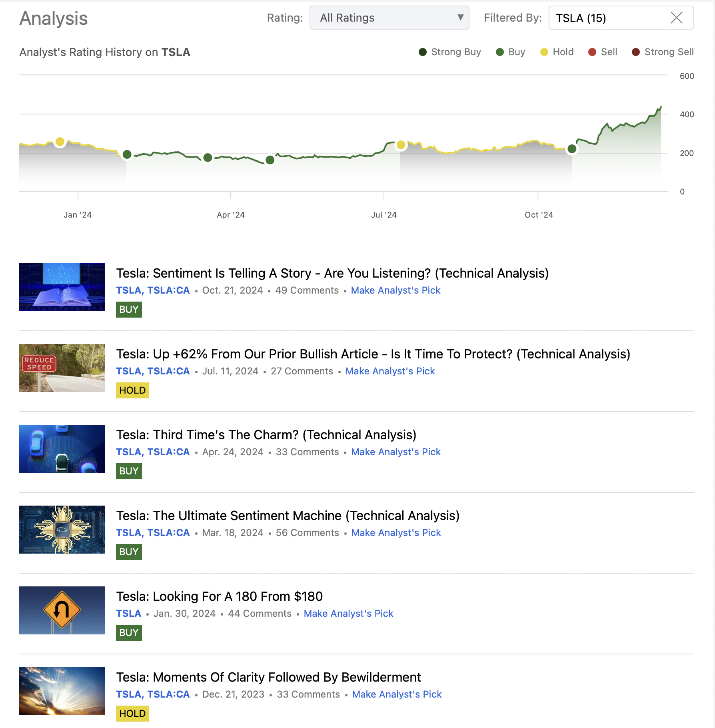Click the Reduce Speed sign thumbnail
This screenshot has height=728, width=715.
(62, 368)
